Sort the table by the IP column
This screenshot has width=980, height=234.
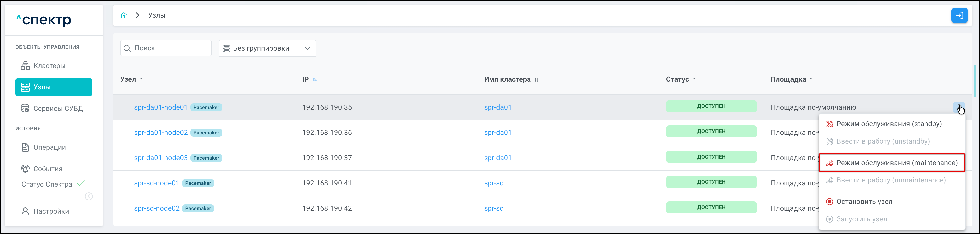(314, 80)
